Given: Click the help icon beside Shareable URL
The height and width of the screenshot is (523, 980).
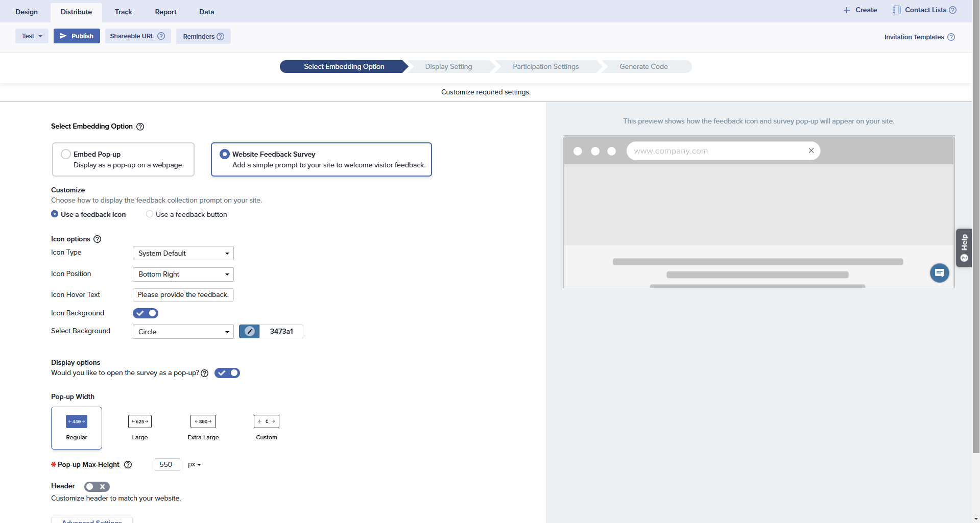Looking at the screenshot, I should [x=161, y=36].
